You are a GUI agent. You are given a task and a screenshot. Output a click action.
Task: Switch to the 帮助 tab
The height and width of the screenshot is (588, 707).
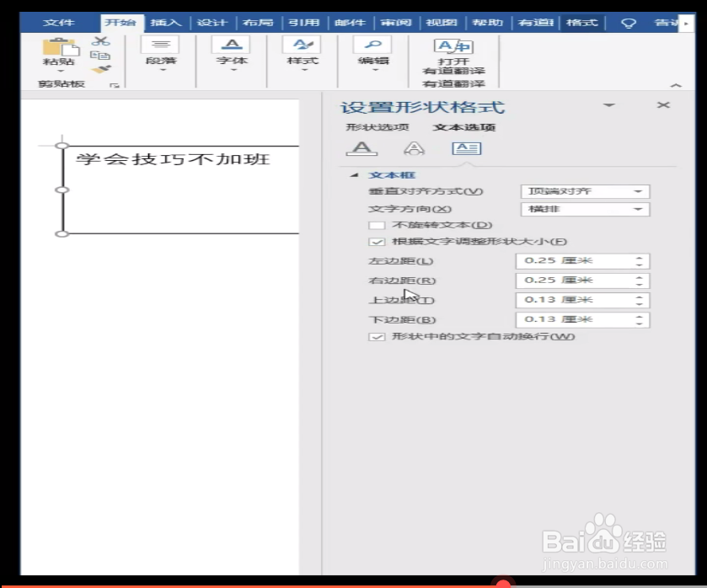[487, 23]
